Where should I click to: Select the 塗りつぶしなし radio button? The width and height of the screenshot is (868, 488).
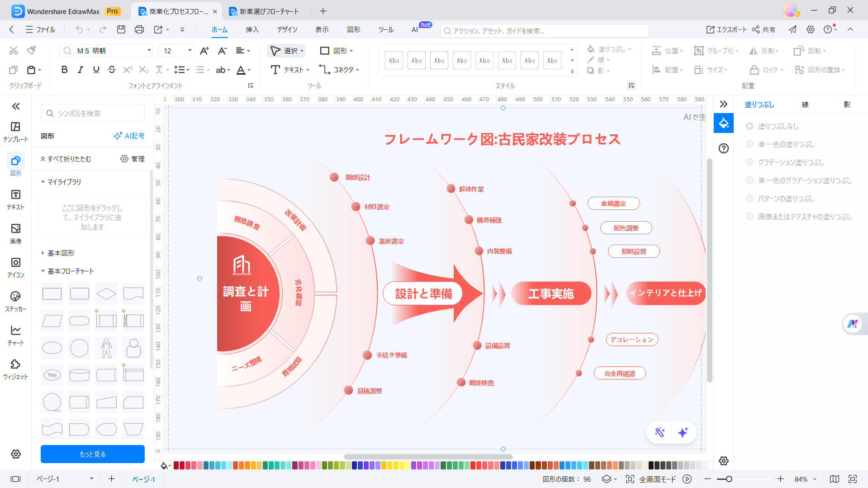click(750, 126)
